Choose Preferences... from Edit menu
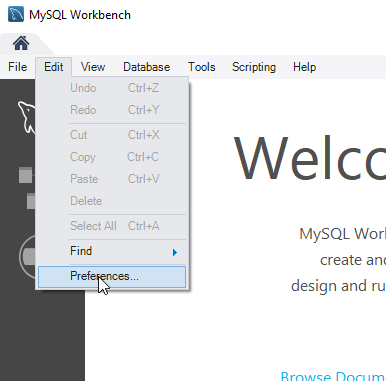 112,276
